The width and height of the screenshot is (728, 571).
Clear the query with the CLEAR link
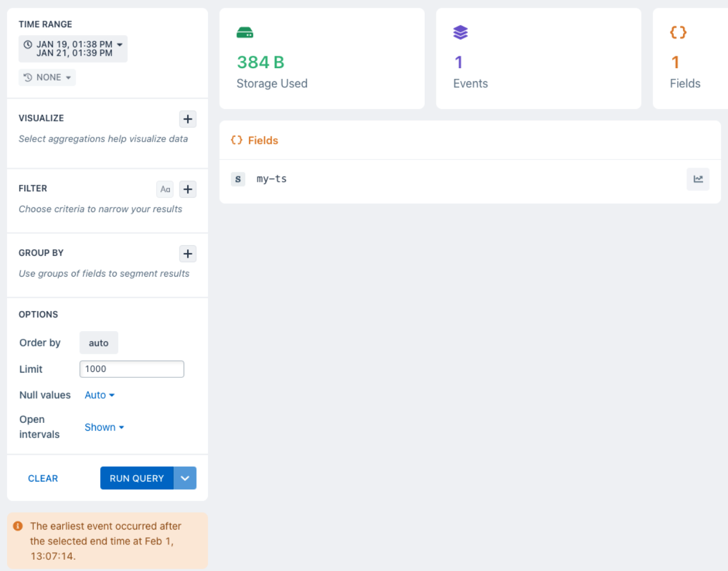pyautogui.click(x=43, y=479)
